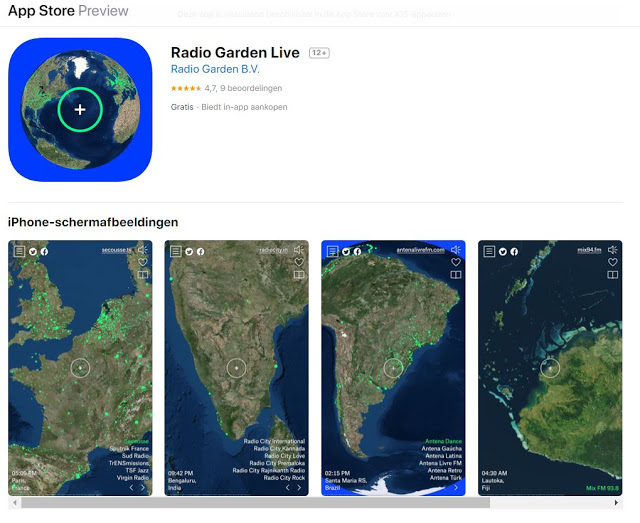Click the Facebook icon in France screenshot
This screenshot has height=523, width=640.
[x=44, y=251]
